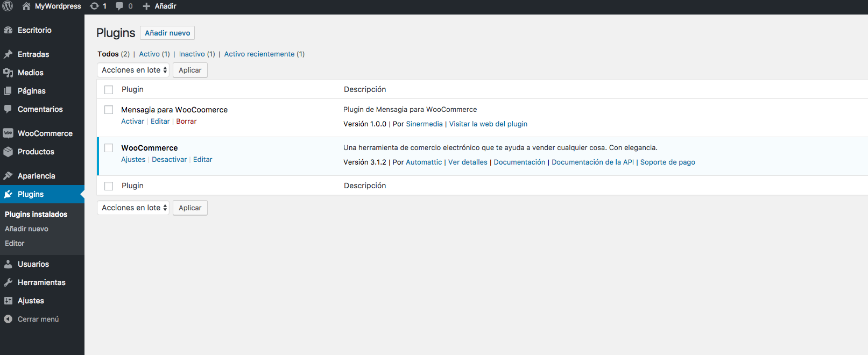Collapse sidebar with Cerrar menú icon
The width and height of the screenshot is (868, 355).
8,319
